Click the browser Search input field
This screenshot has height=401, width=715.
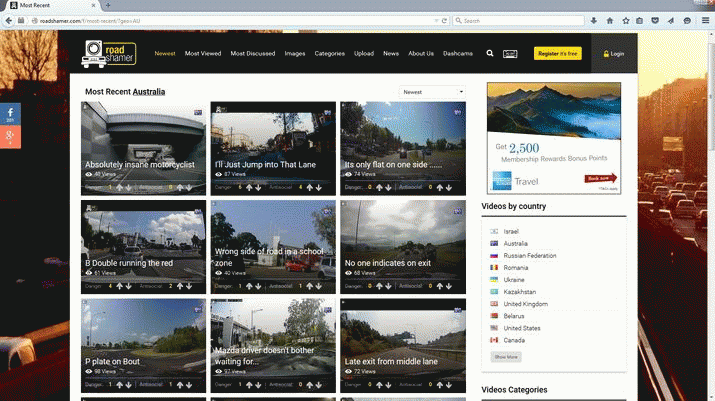click(519, 21)
